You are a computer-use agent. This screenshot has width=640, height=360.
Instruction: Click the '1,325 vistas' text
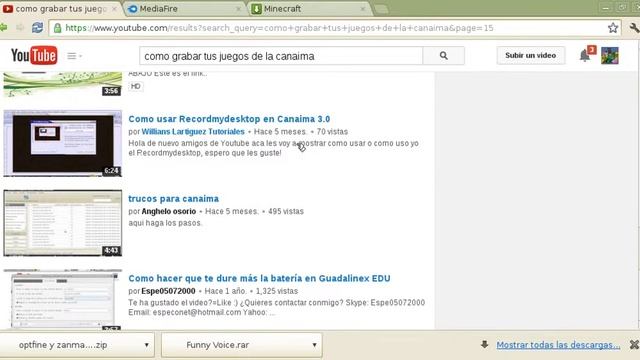[277, 291]
